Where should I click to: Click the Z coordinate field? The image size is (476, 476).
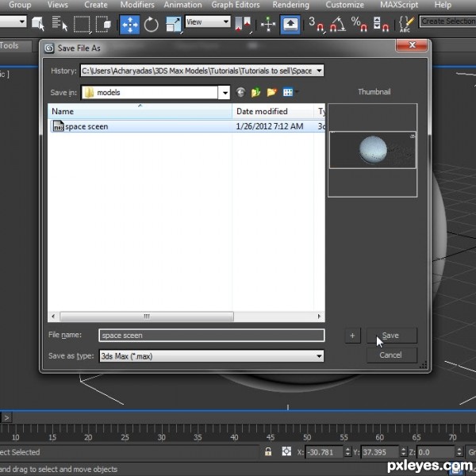[436, 452]
